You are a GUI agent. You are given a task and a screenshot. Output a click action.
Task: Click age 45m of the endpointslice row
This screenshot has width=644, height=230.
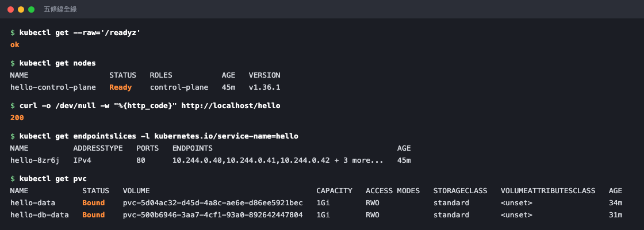click(x=404, y=160)
